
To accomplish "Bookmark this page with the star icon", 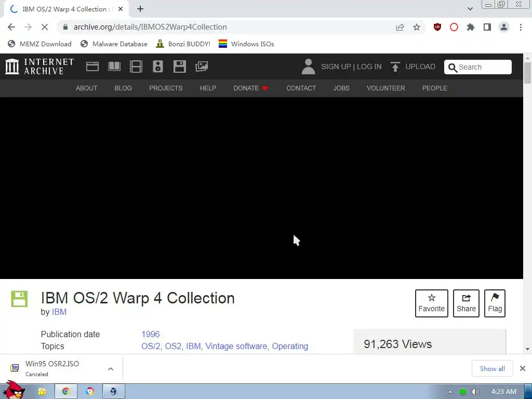I will point(417,27).
